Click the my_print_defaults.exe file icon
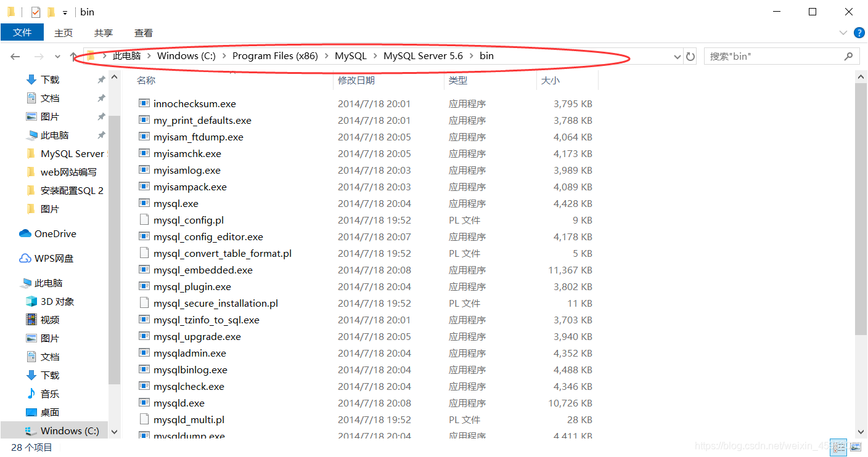Screen dimensions: 868x457 click(144, 120)
